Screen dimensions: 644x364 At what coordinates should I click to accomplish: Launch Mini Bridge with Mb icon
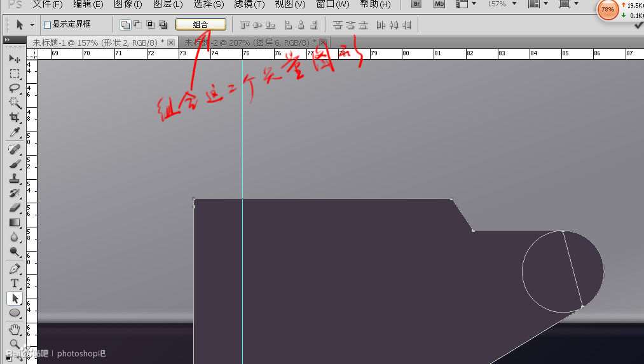(439, 4)
